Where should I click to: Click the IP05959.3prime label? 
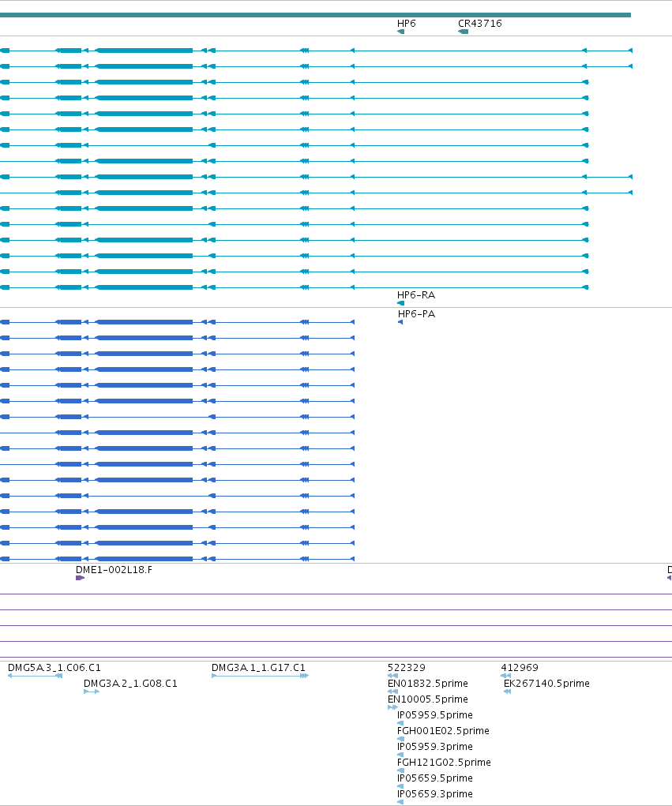[x=435, y=747]
